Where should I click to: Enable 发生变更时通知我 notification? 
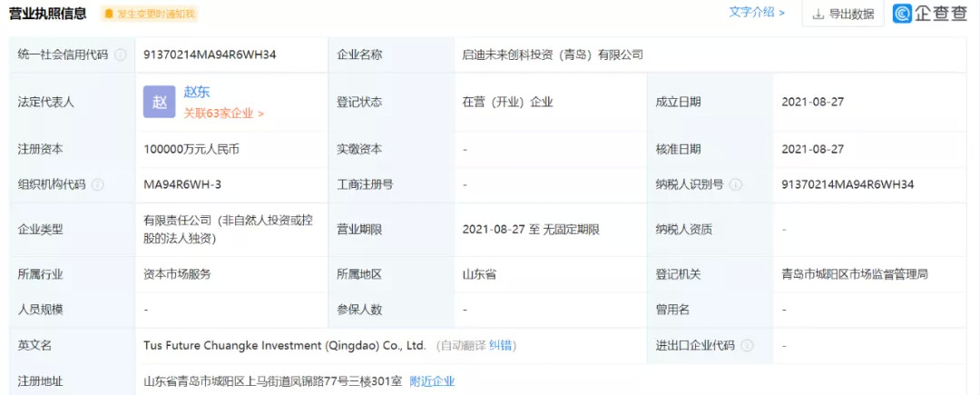pyautogui.click(x=150, y=14)
